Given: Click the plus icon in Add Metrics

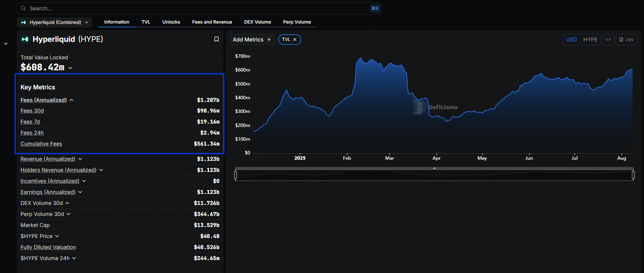Looking at the screenshot, I should 269,40.
